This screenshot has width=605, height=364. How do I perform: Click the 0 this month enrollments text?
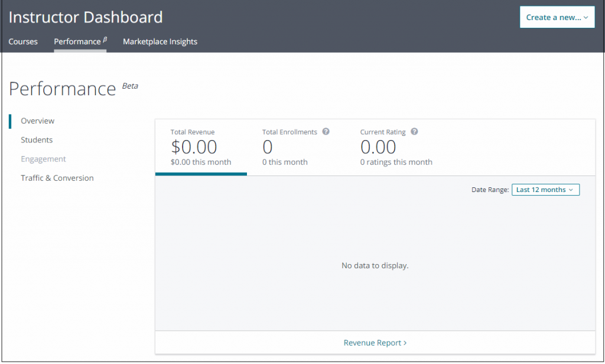(x=285, y=162)
